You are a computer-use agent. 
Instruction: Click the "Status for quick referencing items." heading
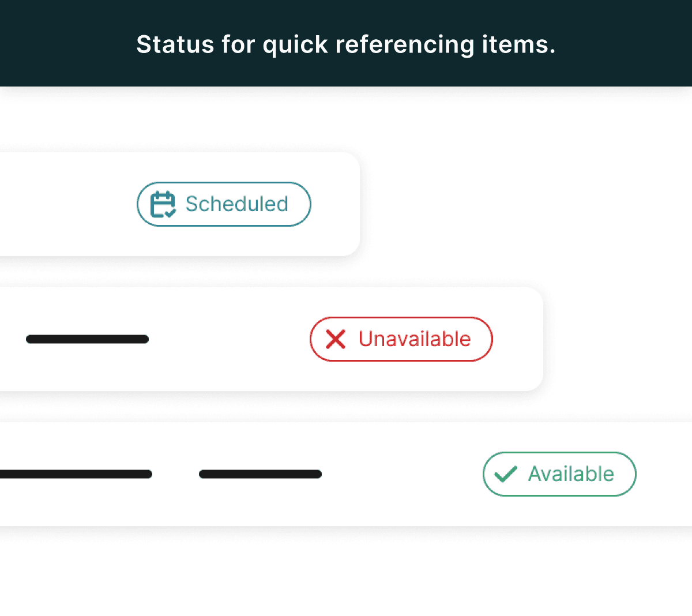tap(346, 44)
